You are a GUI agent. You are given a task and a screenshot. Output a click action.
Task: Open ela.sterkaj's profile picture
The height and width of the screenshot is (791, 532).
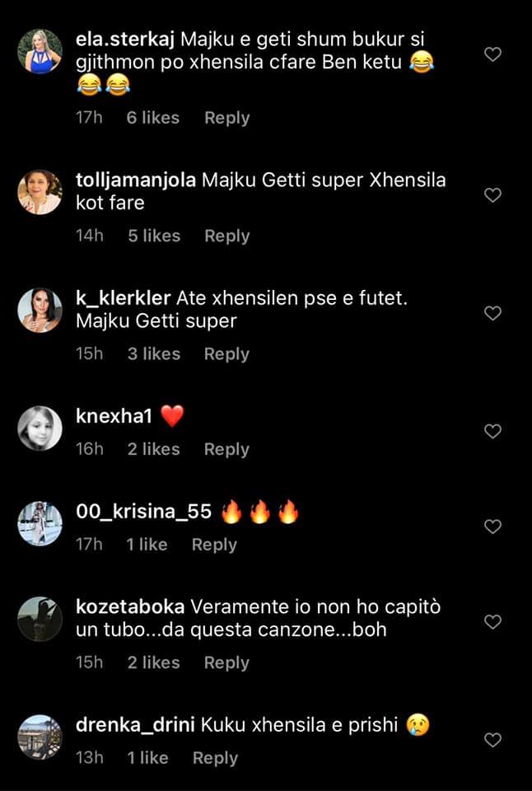click(x=40, y=51)
